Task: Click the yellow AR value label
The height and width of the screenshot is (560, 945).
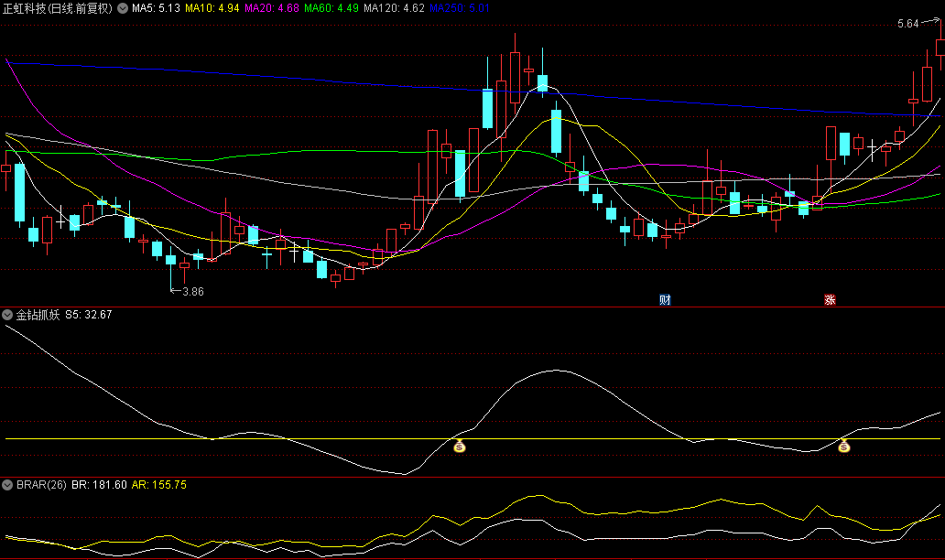Action: point(159,484)
